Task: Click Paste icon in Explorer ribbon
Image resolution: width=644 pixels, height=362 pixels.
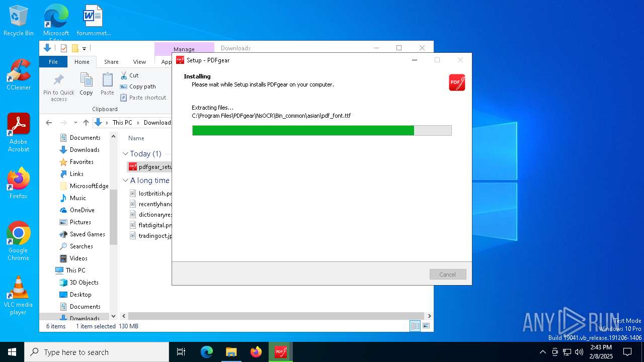Action: (107, 84)
